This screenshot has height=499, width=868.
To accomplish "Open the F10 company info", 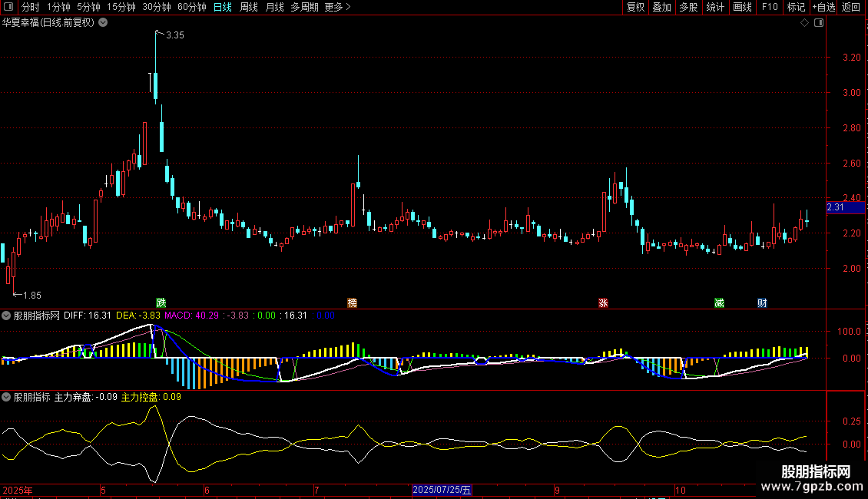I will click(769, 7).
